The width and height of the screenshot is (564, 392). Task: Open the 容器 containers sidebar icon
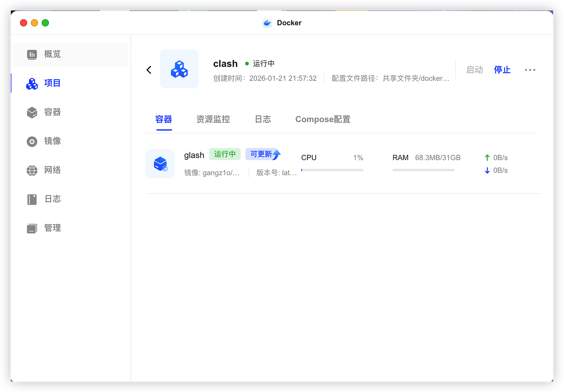coord(32,112)
